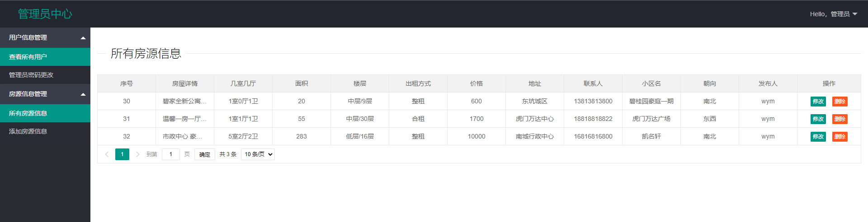Open the 管理员中心 logo link
The image size is (868, 222).
tap(45, 14)
